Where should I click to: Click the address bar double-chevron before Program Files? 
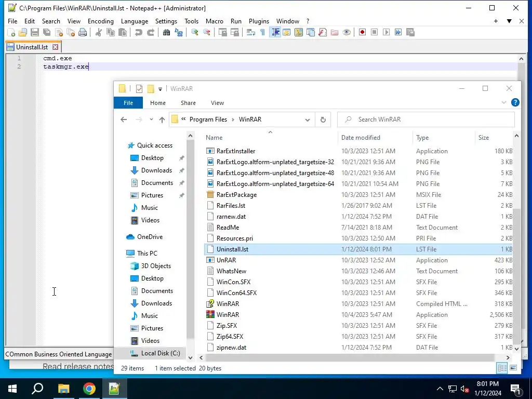point(183,119)
